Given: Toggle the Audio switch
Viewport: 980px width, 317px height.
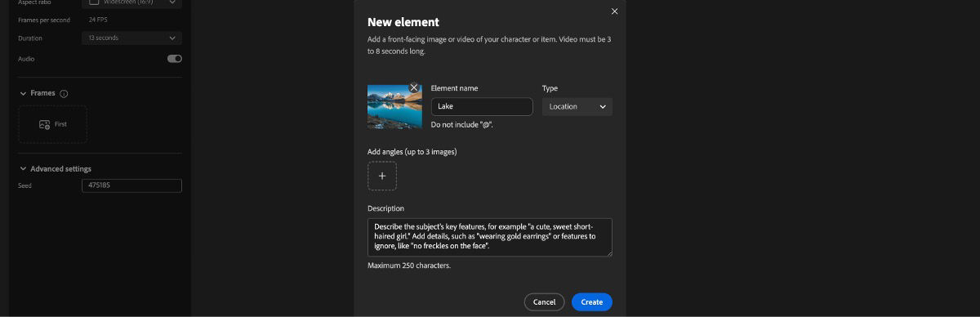Looking at the screenshot, I should pos(175,59).
